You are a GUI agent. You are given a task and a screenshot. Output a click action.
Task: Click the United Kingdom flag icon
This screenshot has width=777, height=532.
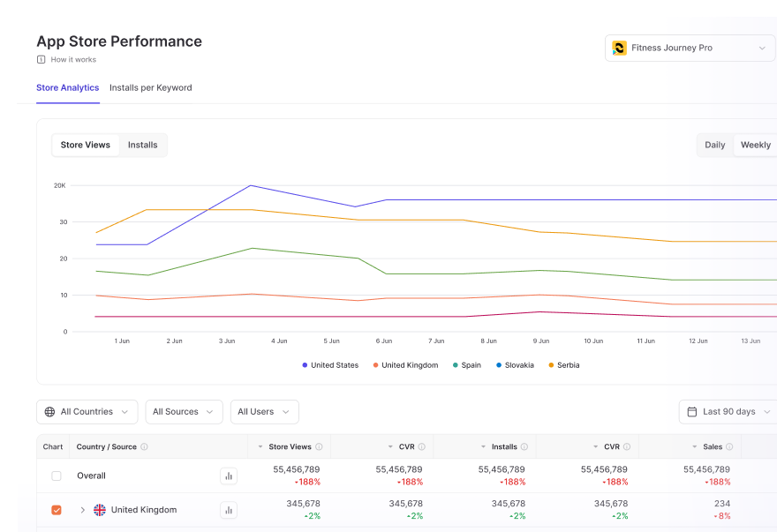tap(100, 510)
